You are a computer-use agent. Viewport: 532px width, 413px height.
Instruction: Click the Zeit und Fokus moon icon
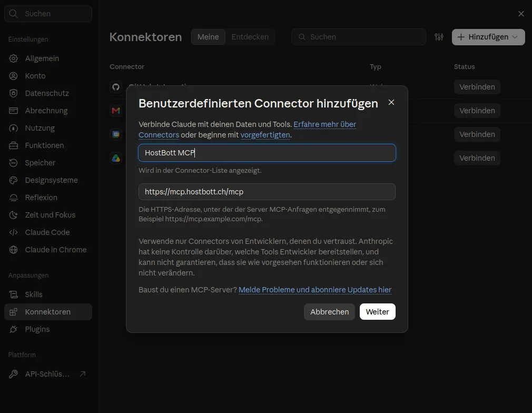tap(13, 215)
